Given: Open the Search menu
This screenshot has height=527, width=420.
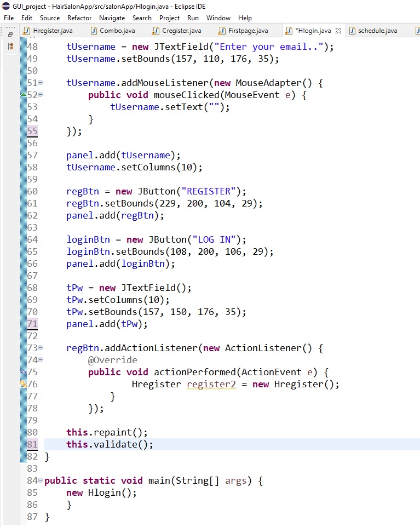Looking at the screenshot, I should click(x=142, y=18).
